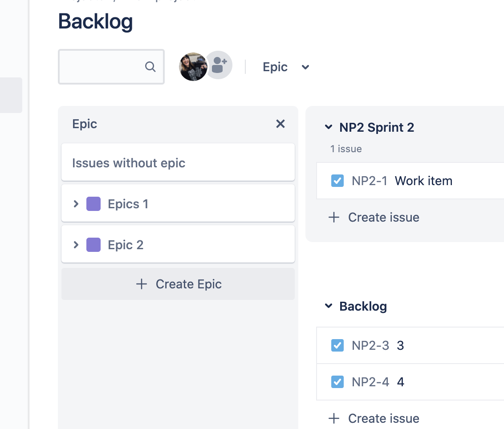
Task: Open the Epic filter dropdown
Action: click(305, 67)
